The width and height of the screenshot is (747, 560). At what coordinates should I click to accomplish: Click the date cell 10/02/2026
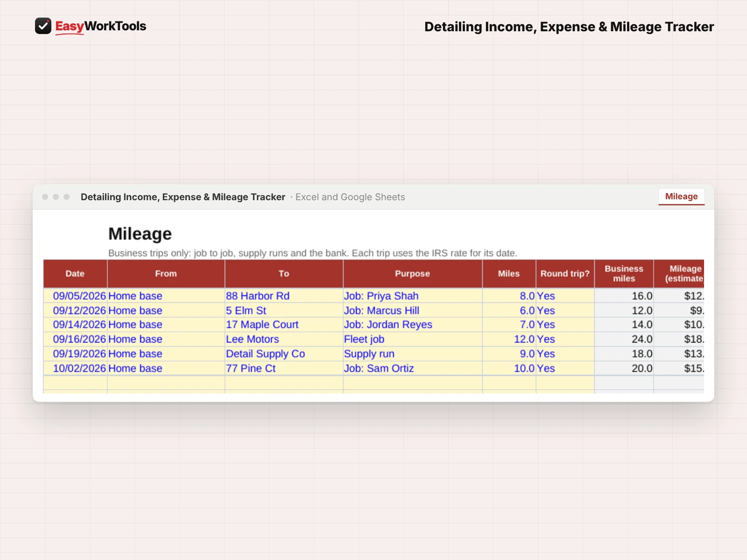click(x=75, y=368)
